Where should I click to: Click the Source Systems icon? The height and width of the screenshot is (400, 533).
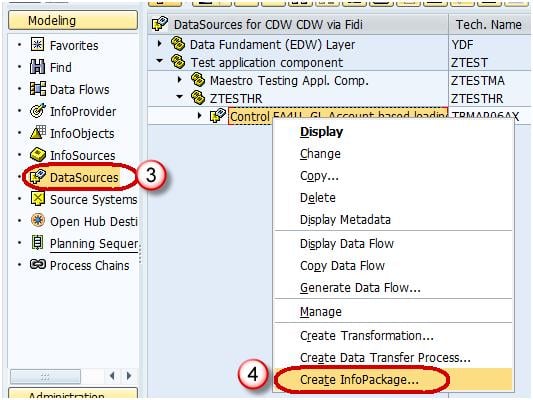pos(37,198)
